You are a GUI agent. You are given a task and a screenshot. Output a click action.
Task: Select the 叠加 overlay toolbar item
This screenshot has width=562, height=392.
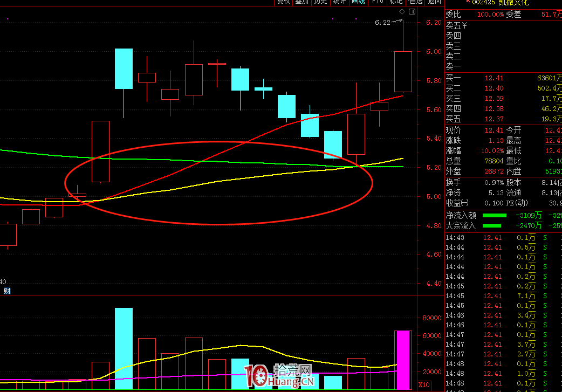(x=302, y=2)
